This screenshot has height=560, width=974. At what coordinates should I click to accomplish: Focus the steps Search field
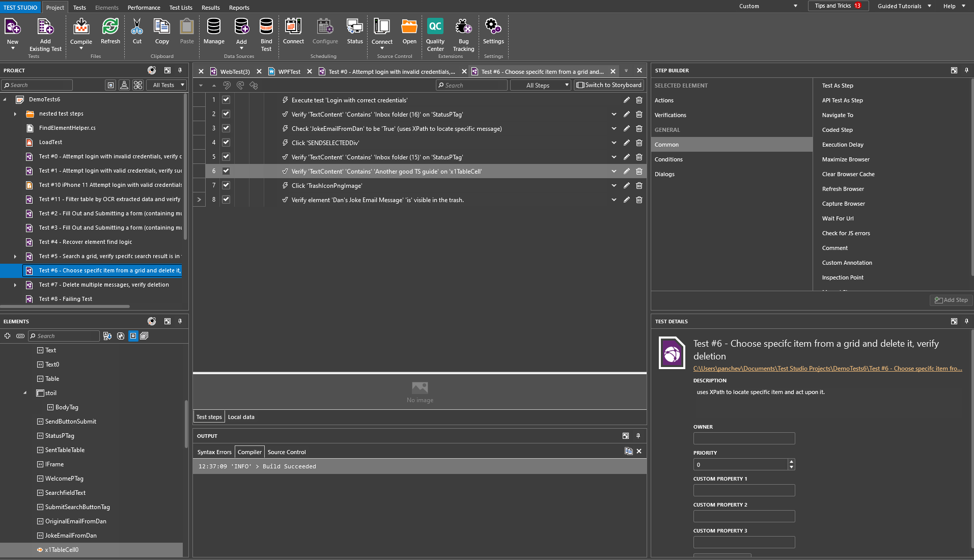[471, 85]
